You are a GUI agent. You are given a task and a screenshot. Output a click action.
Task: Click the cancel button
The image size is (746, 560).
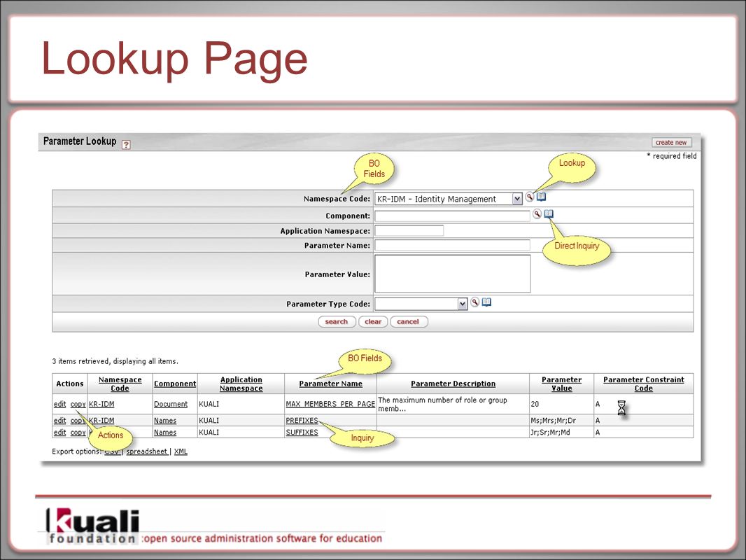[408, 321]
